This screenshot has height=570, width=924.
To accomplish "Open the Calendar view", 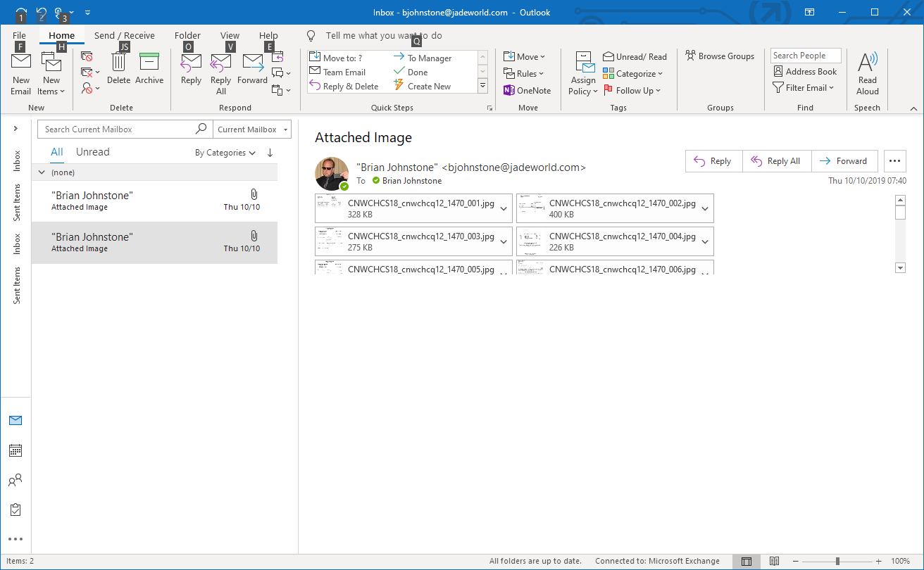I will click(15, 450).
